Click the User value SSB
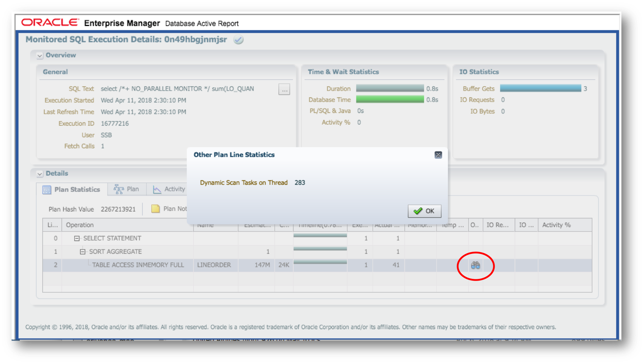The image size is (644, 363). (106, 135)
